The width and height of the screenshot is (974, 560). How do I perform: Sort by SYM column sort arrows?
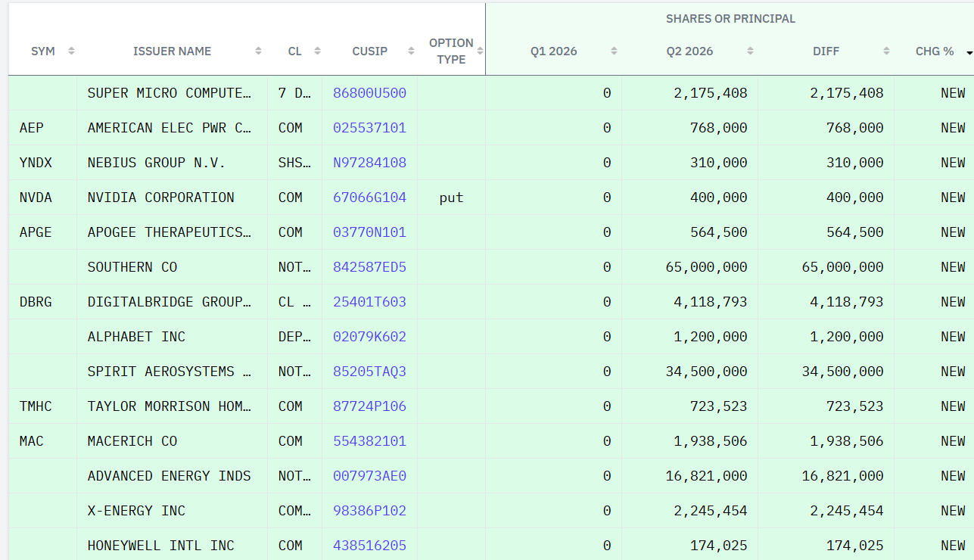pos(71,51)
